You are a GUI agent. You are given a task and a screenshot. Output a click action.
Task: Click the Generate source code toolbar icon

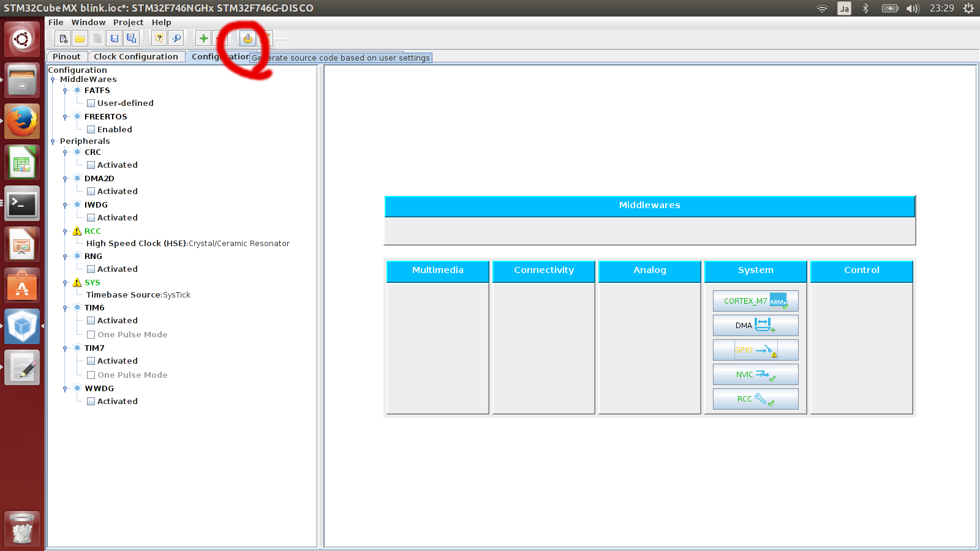pyautogui.click(x=247, y=39)
